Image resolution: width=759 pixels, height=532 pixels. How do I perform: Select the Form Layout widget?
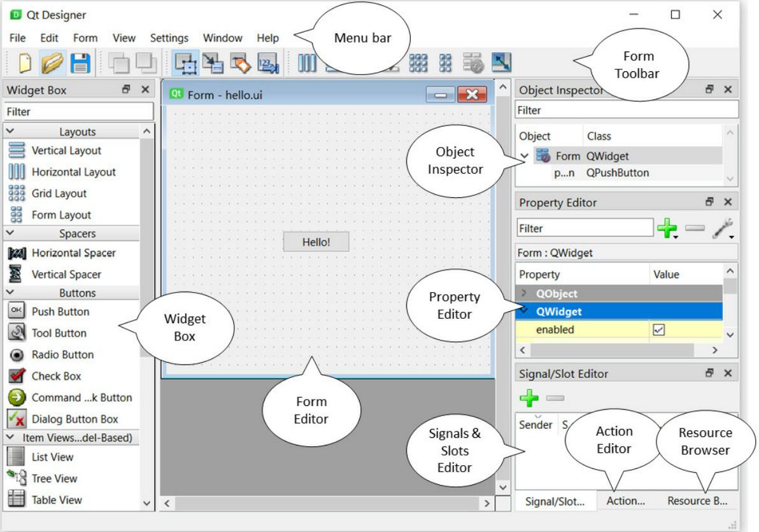pyautogui.click(x=62, y=214)
